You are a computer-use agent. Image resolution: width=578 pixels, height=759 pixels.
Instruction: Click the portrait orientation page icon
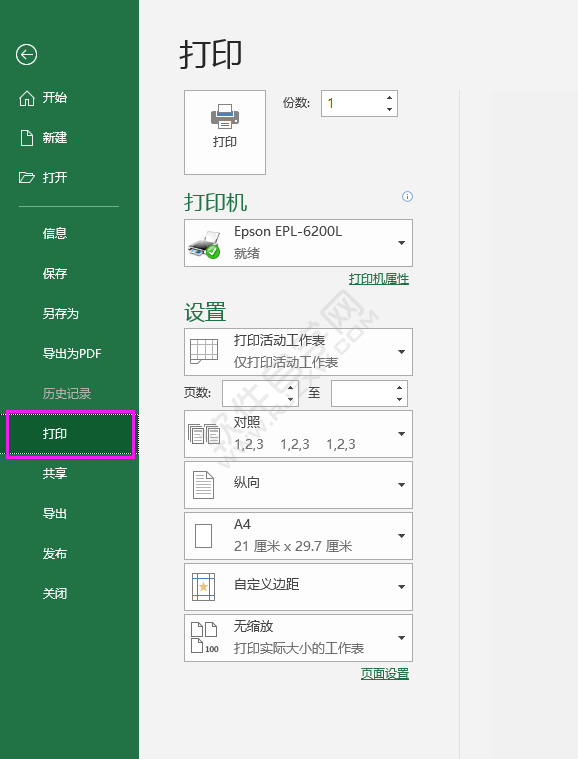[x=203, y=485]
